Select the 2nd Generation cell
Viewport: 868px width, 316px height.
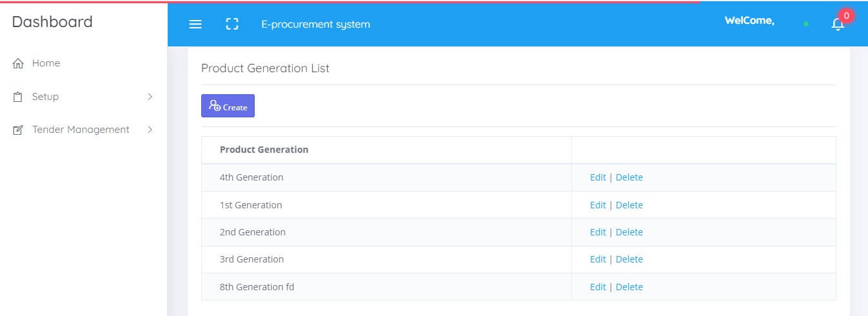(386, 232)
